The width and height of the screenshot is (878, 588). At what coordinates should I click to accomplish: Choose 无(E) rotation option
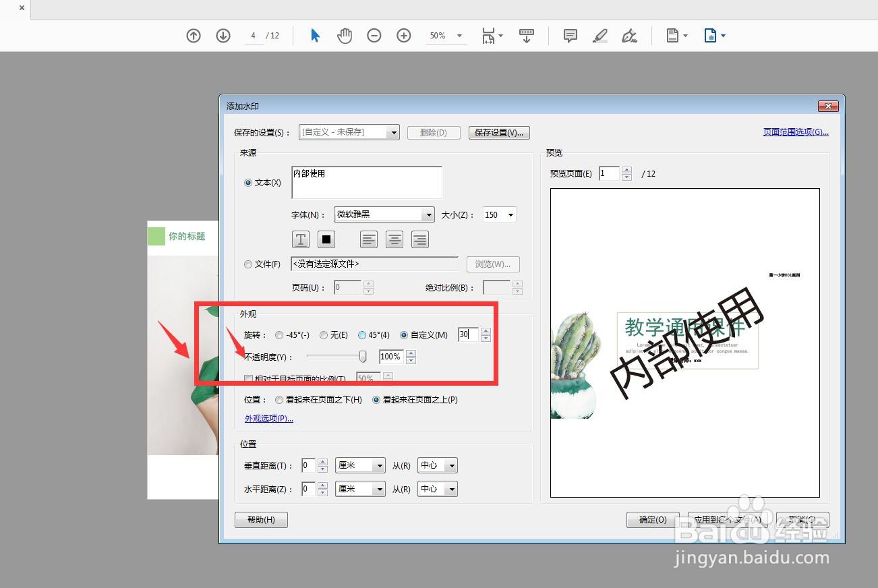click(324, 335)
